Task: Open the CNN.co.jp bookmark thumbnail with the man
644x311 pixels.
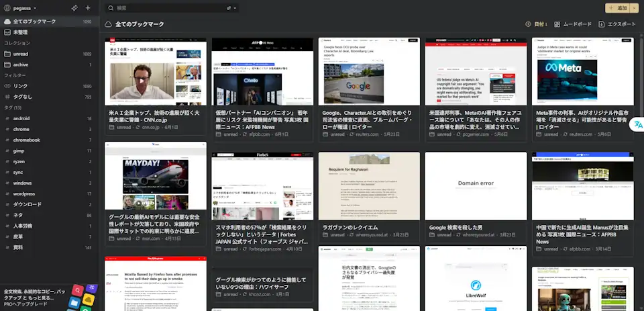Action: 156,72
